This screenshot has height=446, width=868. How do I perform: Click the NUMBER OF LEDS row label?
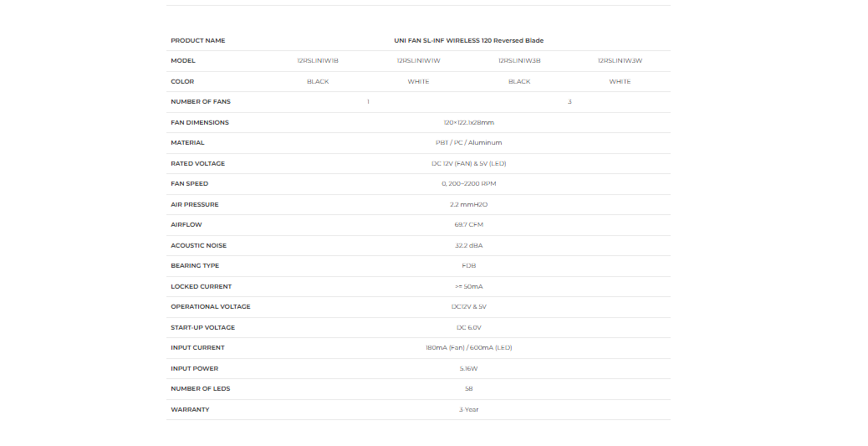(201, 389)
